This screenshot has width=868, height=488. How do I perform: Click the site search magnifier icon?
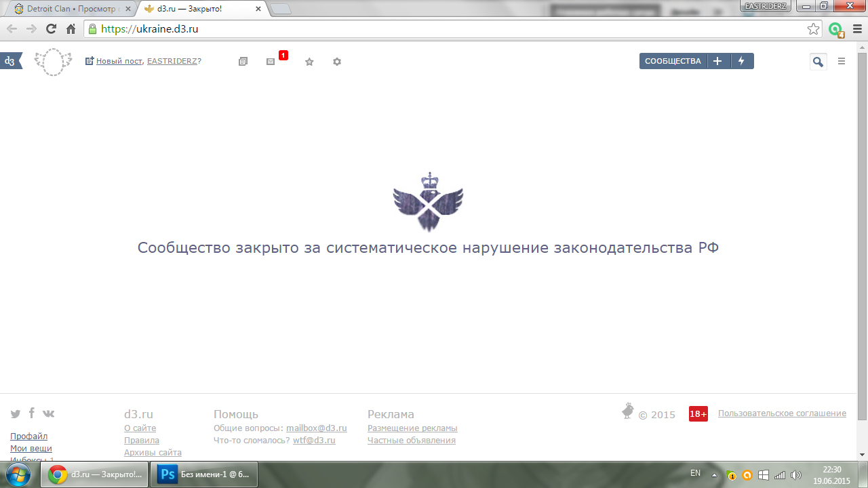(x=818, y=62)
